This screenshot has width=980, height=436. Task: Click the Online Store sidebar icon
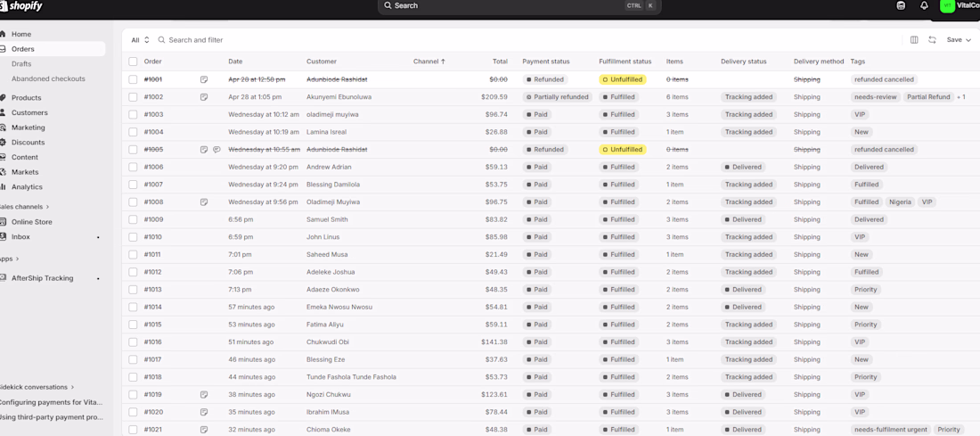click(x=4, y=222)
